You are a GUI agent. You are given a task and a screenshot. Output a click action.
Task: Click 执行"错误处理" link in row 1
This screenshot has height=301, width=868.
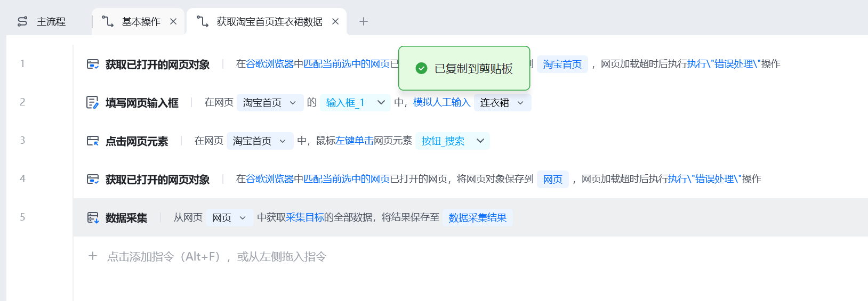(724, 64)
